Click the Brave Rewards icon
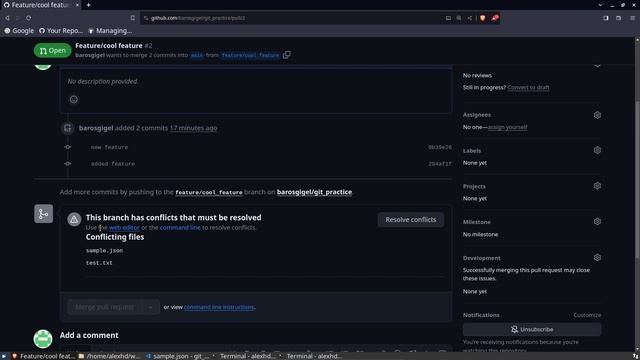Screen dimensions: 640x360 click(495, 18)
